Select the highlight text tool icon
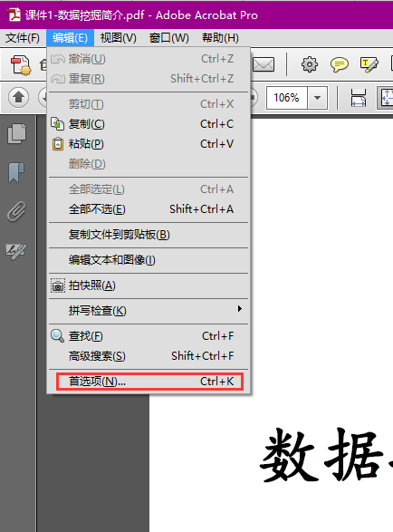Viewport: 393px width, 532px height. coord(369,64)
